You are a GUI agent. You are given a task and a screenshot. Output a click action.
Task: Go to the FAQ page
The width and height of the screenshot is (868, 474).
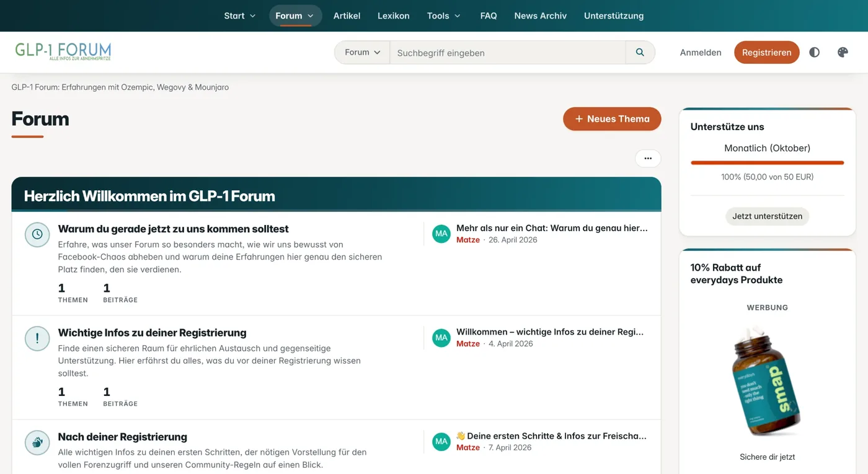pos(489,16)
